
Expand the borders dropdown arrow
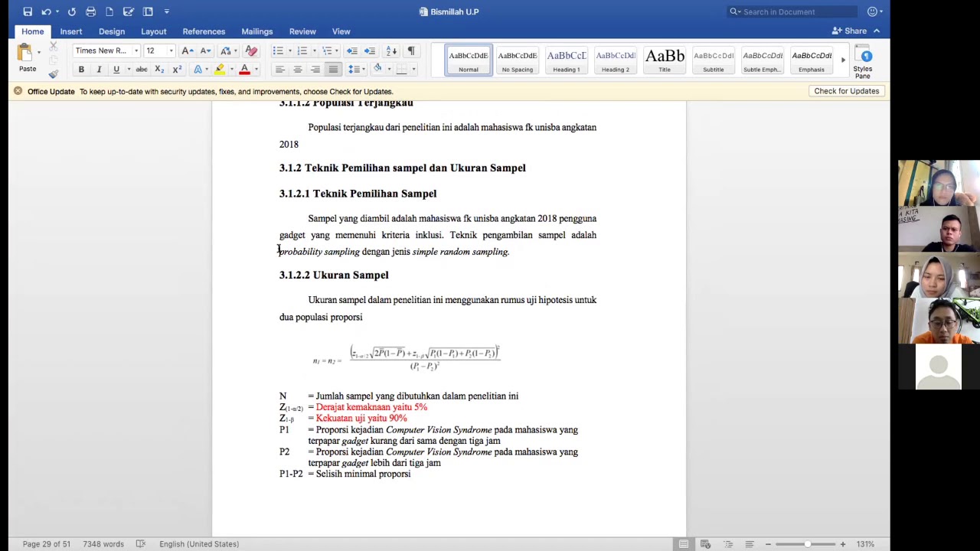(x=413, y=70)
